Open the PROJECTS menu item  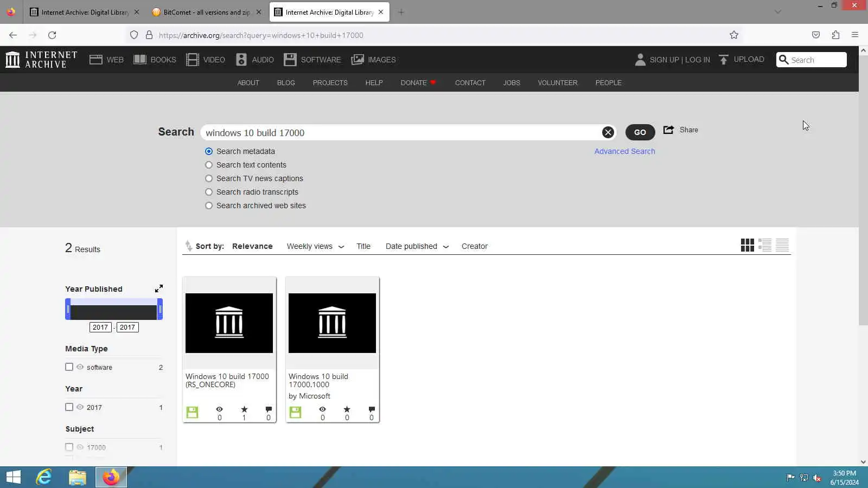click(x=330, y=83)
